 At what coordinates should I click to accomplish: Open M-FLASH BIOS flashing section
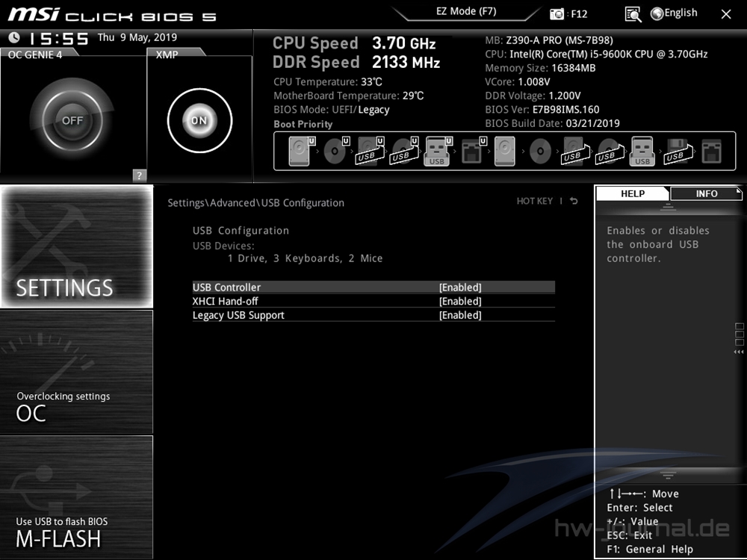(x=77, y=497)
